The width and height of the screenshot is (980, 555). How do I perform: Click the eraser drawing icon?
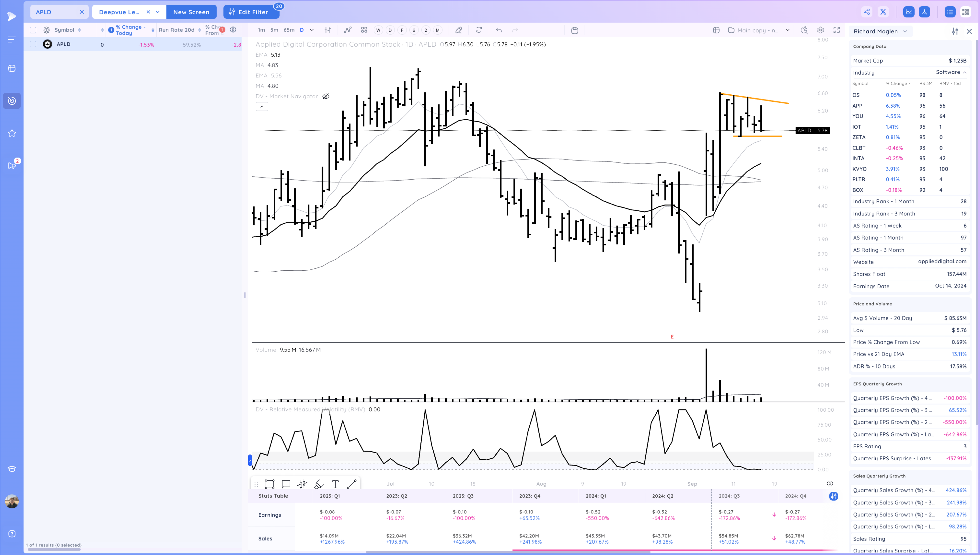pyautogui.click(x=459, y=30)
